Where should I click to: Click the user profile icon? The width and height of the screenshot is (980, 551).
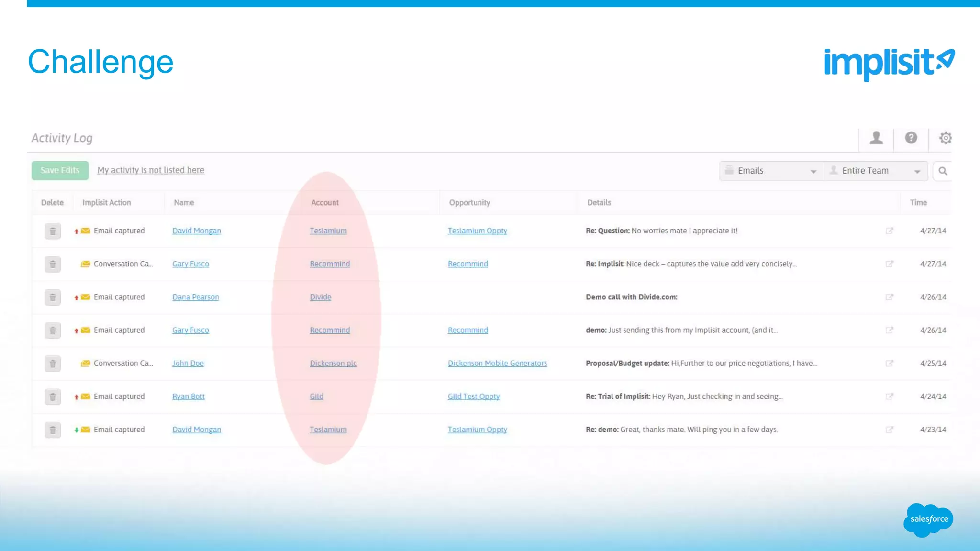click(x=876, y=138)
